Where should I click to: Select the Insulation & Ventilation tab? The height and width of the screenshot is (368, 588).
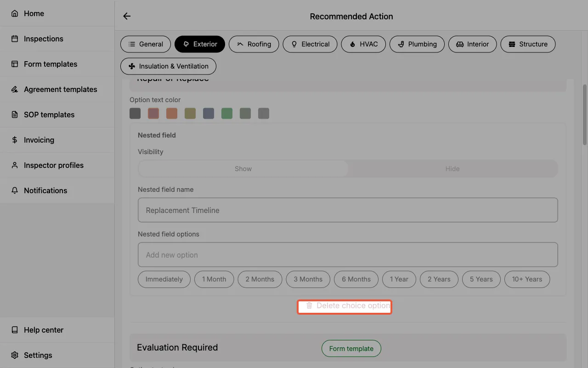tap(168, 66)
